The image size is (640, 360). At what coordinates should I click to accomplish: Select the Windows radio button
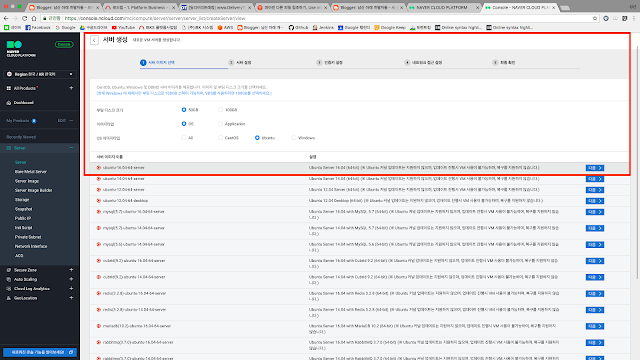294,138
